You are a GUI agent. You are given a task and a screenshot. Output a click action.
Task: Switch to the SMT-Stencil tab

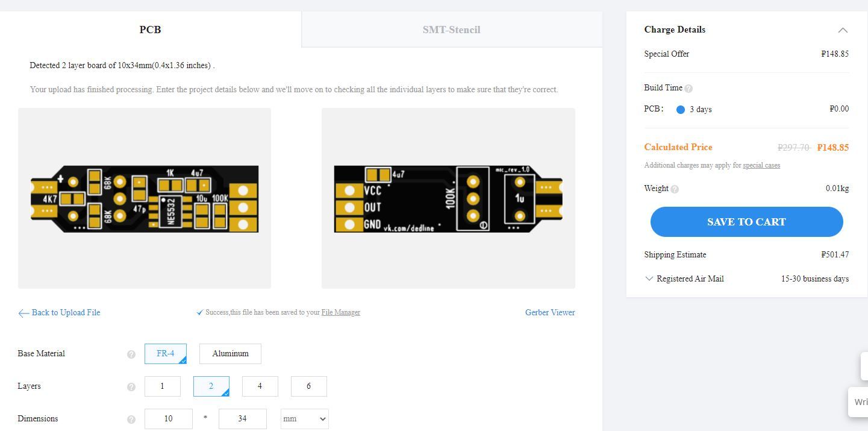pyautogui.click(x=452, y=30)
